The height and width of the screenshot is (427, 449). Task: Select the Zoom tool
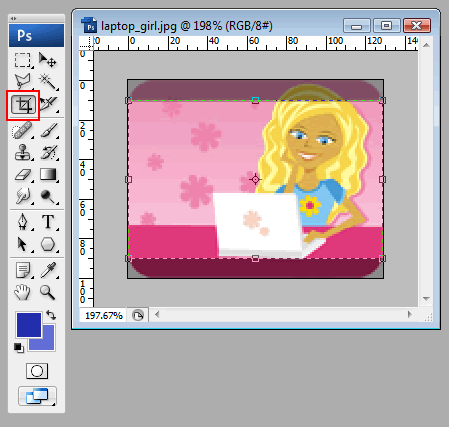(x=47, y=292)
